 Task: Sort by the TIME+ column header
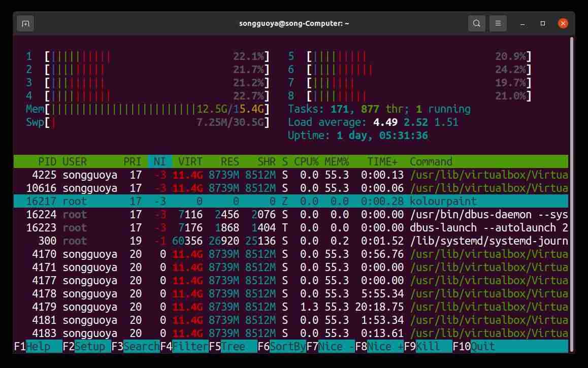pyautogui.click(x=382, y=162)
